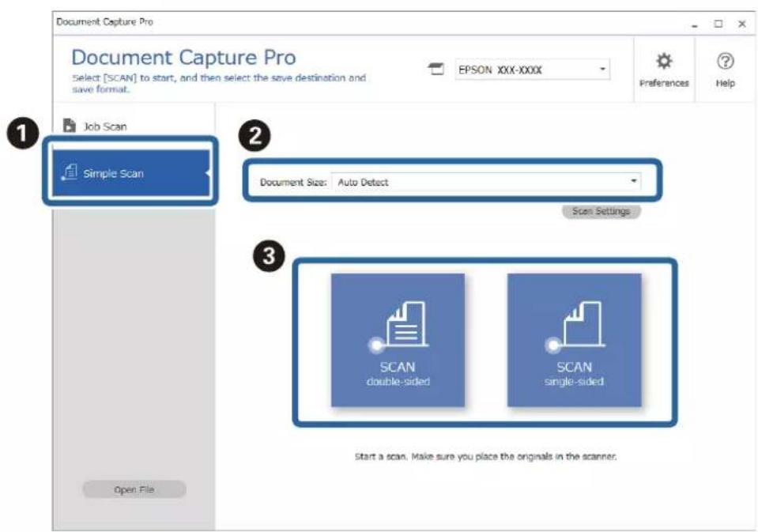Click the Open File button

click(x=134, y=489)
